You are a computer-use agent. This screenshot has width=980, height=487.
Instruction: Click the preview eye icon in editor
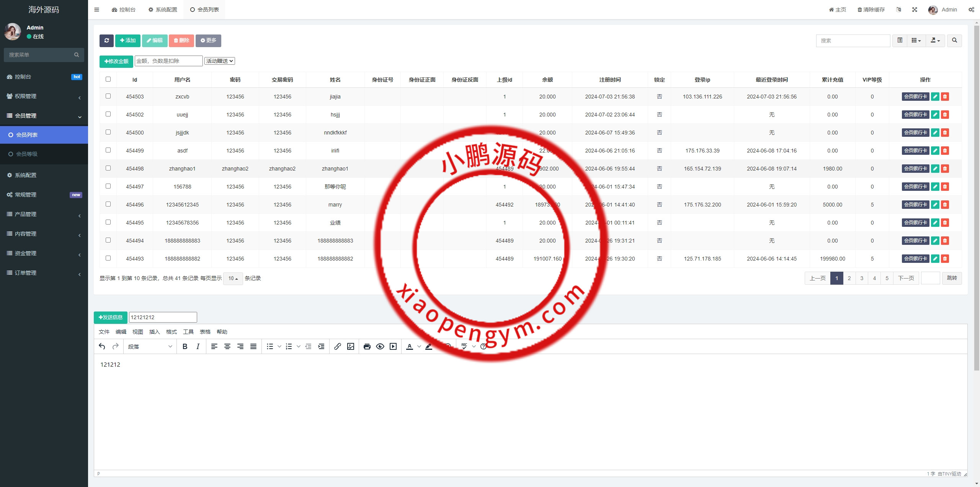coord(380,346)
